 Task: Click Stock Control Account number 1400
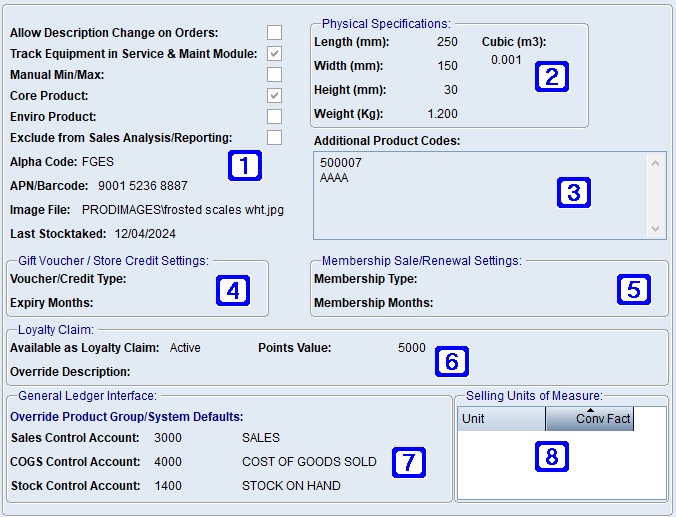pyautogui.click(x=168, y=486)
